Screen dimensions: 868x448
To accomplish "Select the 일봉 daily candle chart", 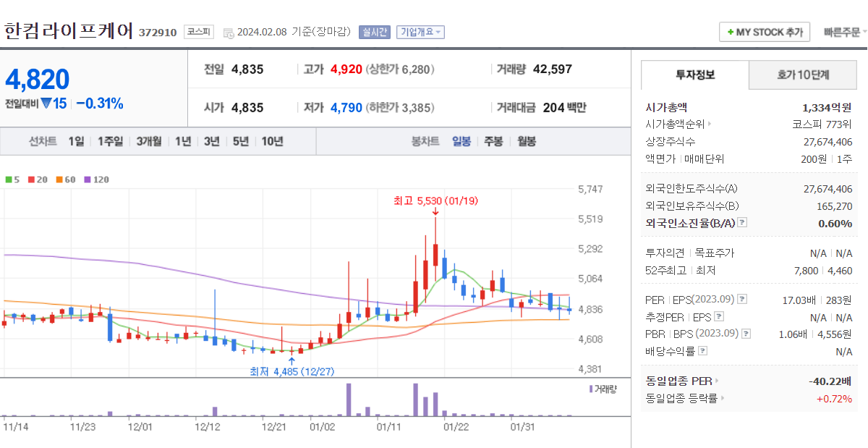I will (461, 141).
